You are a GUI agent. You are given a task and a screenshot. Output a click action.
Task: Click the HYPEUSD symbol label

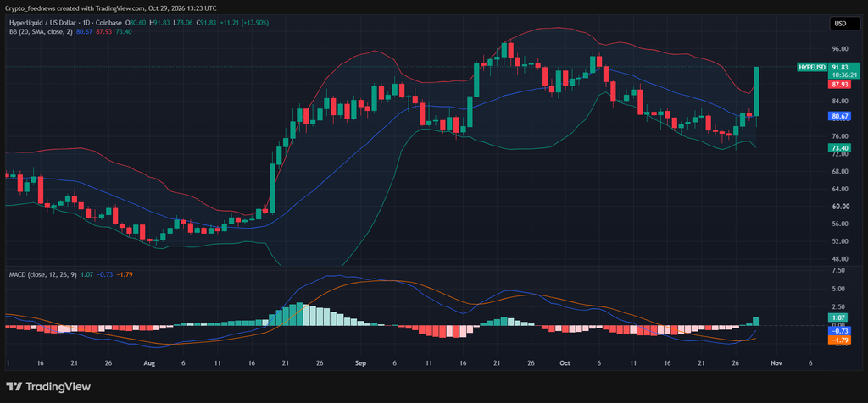pyautogui.click(x=811, y=67)
